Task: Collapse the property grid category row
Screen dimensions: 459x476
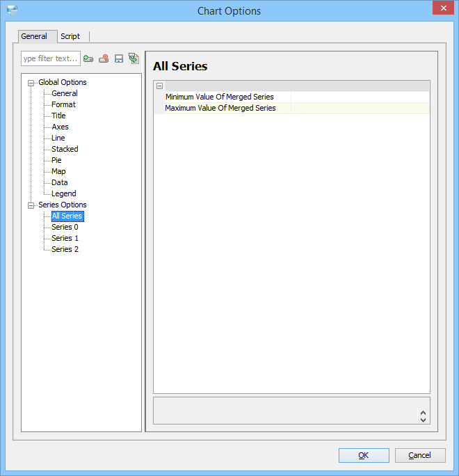Action: (x=159, y=86)
